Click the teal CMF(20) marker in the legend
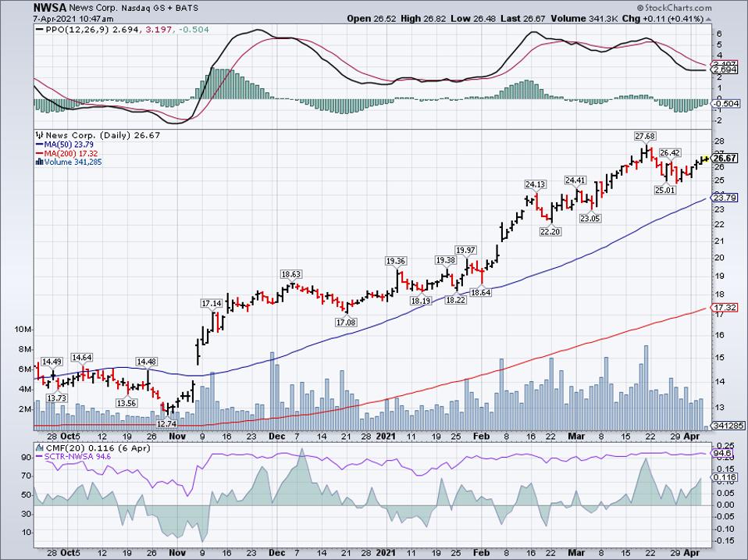The width and height of the screenshot is (748, 560). coord(39,448)
